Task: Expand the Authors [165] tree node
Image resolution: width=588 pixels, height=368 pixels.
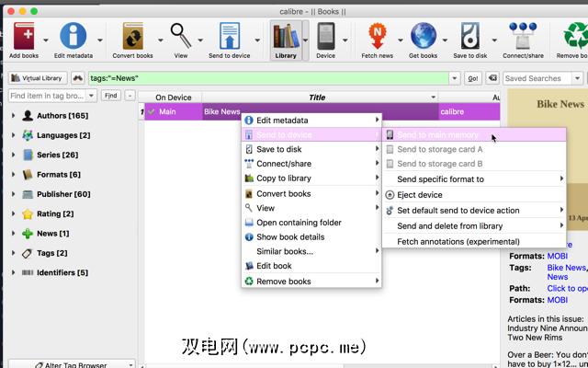Action: [13, 116]
